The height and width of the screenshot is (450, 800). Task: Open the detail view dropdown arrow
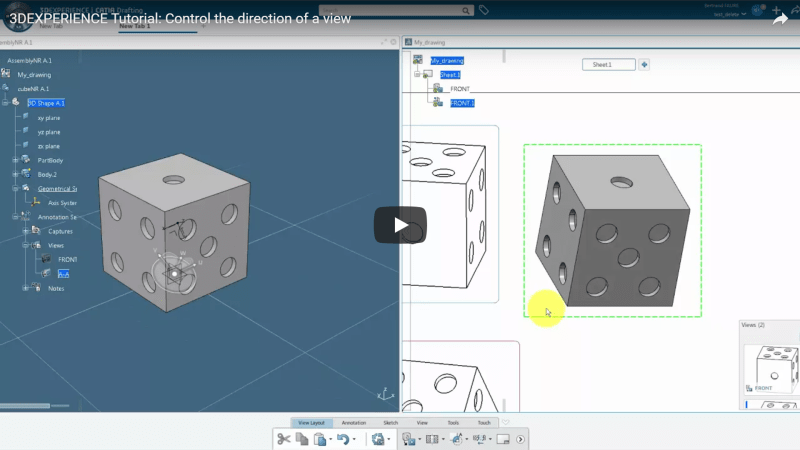[x=467, y=439]
